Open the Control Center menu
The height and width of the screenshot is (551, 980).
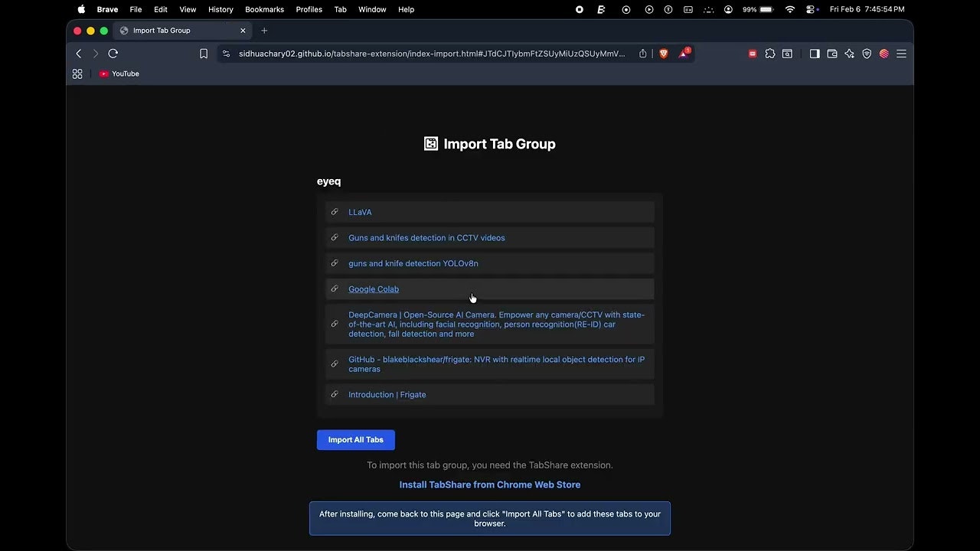pyautogui.click(x=811, y=9)
